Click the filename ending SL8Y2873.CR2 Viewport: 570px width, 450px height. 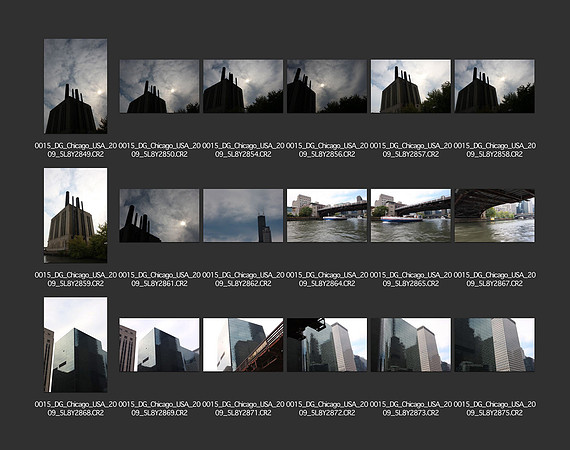point(411,409)
